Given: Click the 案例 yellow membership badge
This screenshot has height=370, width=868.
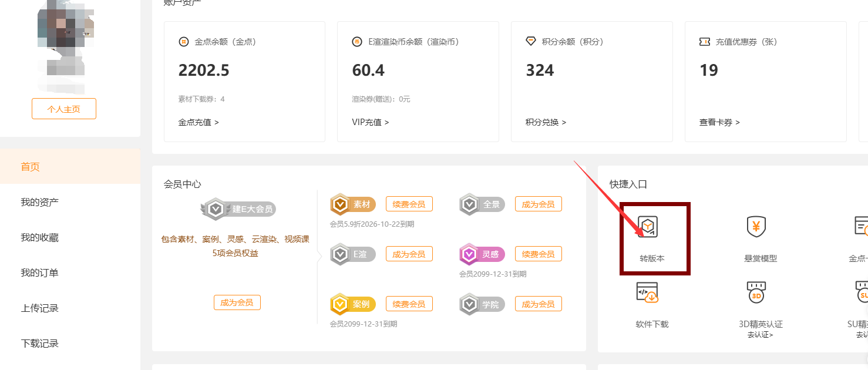Looking at the screenshot, I should pos(354,304).
